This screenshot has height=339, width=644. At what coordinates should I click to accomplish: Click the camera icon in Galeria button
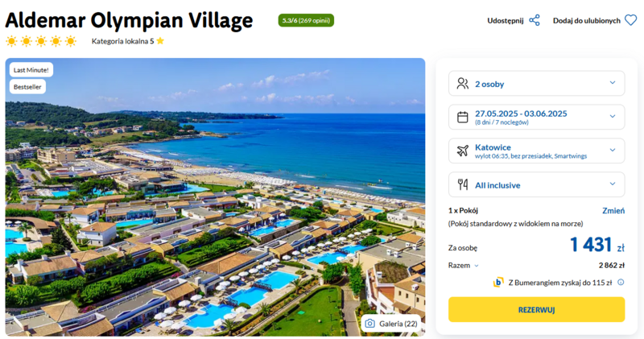[369, 324]
